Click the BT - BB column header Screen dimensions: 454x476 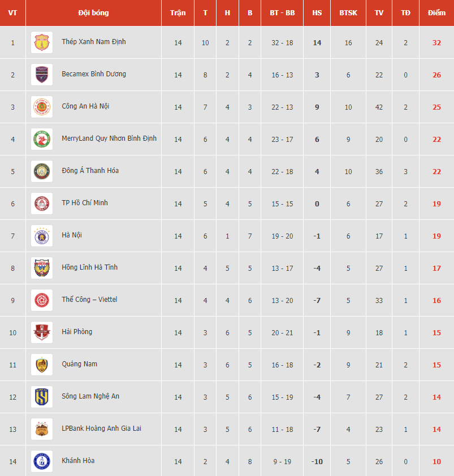pyautogui.click(x=282, y=13)
